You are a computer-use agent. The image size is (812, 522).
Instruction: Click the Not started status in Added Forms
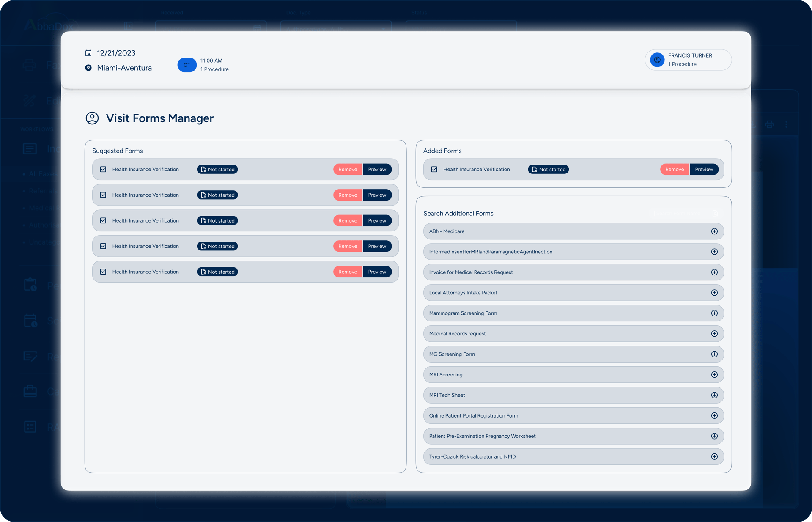coord(548,170)
